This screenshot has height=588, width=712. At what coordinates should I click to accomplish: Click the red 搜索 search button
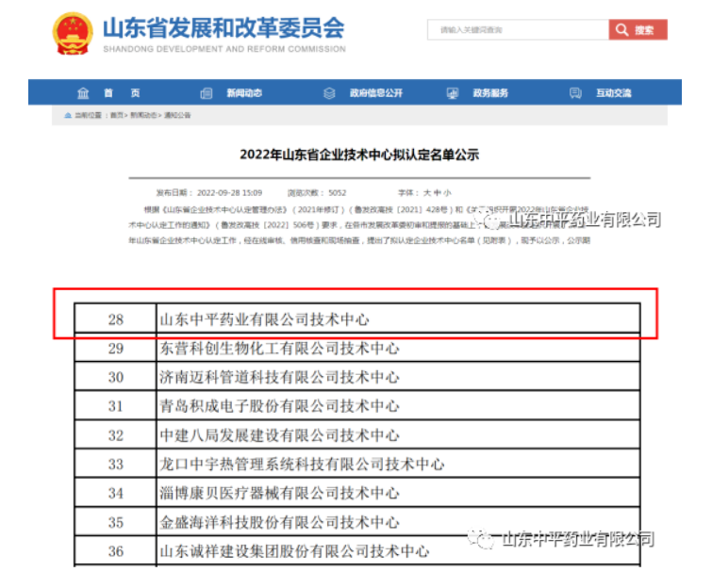tap(638, 30)
